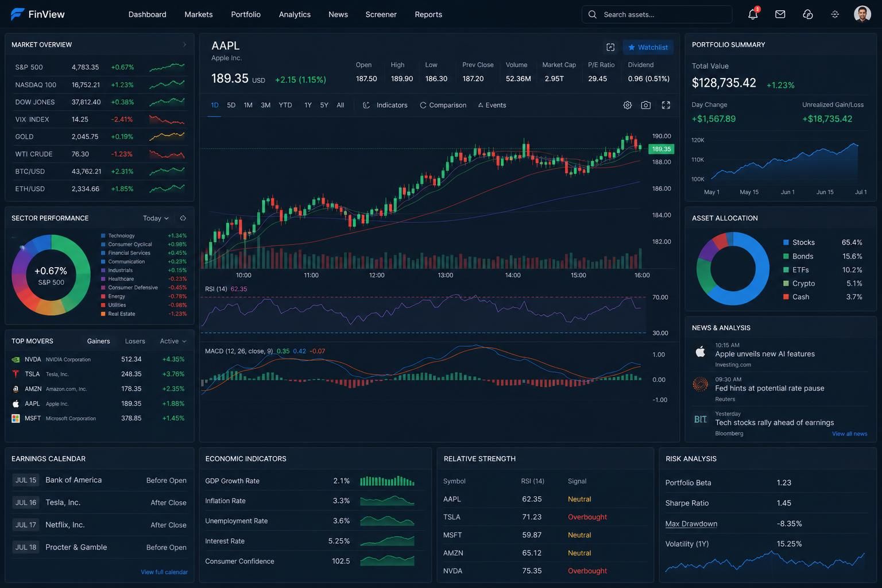Open the Dashboard nav item
This screenshot has width=882, height=588.
[148, 14]
